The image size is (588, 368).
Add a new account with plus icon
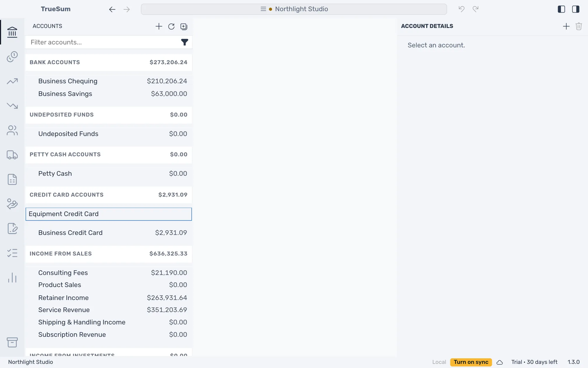159,26
